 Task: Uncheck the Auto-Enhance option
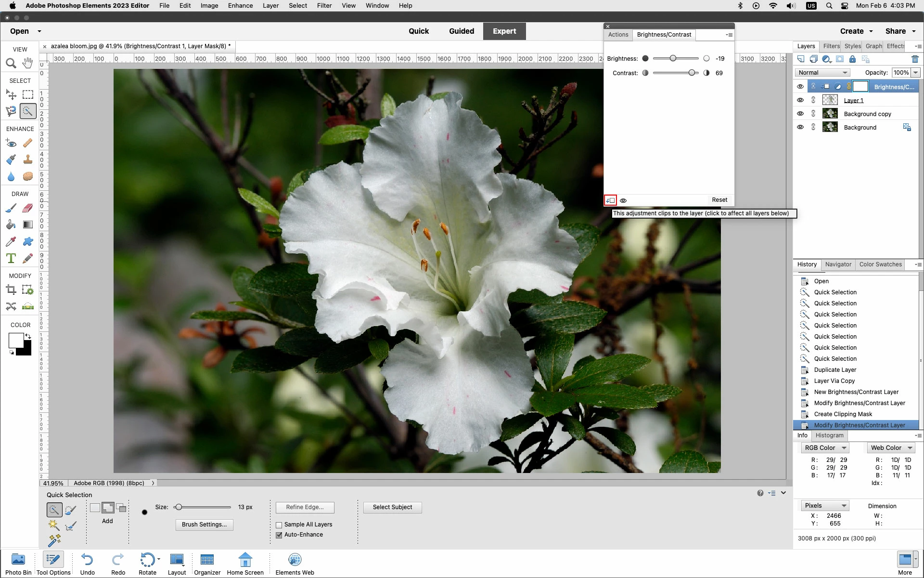pos(279,535)
